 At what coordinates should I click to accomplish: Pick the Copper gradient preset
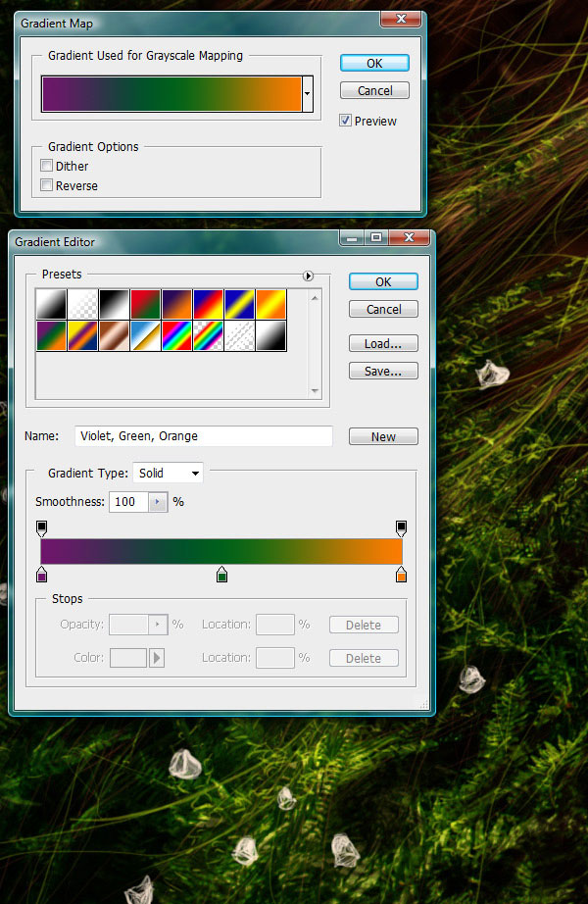coord(114,335)
